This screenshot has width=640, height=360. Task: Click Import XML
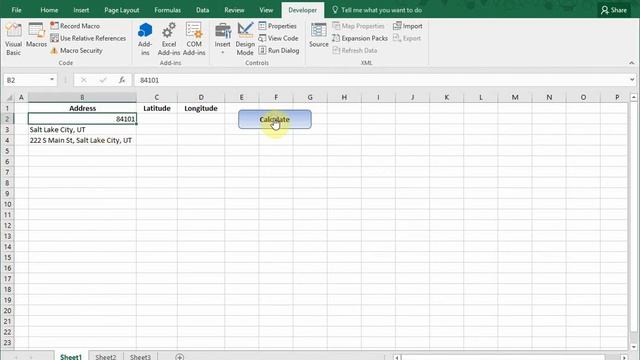(408, 26)
